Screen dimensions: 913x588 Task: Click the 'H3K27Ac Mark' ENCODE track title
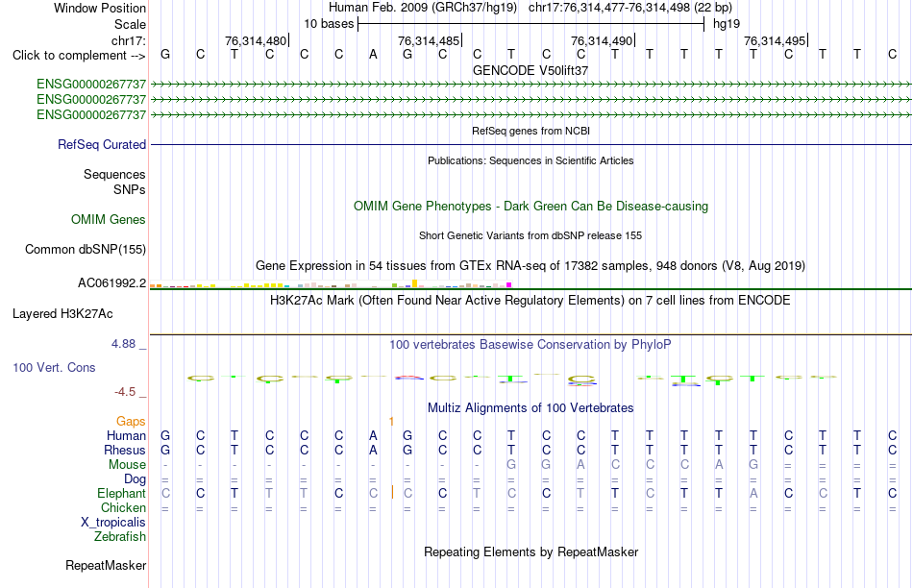click(531, 301)
